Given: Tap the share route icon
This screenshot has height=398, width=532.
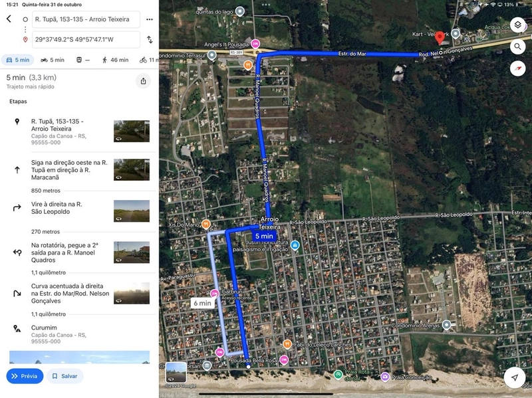Looking at the screenshot, I should [143, 81].
